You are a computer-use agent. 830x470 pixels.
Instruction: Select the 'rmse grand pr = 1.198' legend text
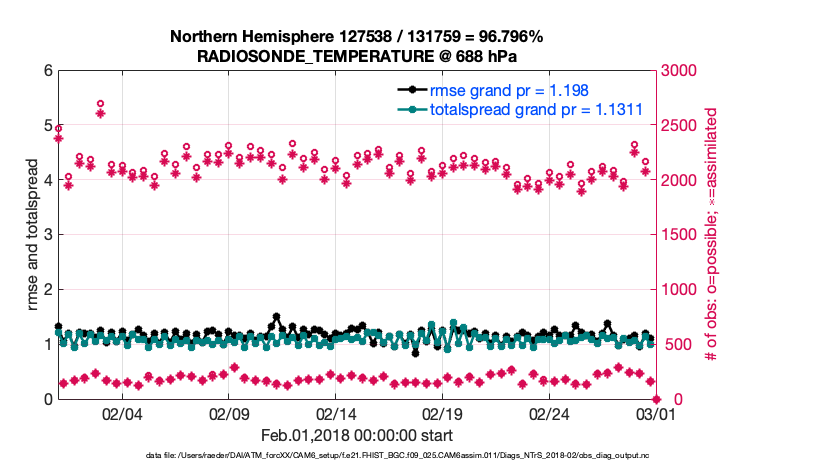coord(501,90)
